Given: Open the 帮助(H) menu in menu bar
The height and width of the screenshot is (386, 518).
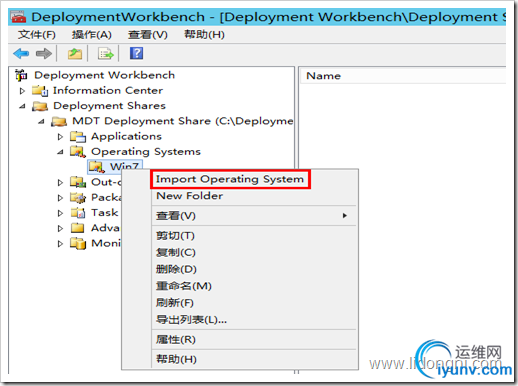Looking at the screenshot, I should pos(204,34).
